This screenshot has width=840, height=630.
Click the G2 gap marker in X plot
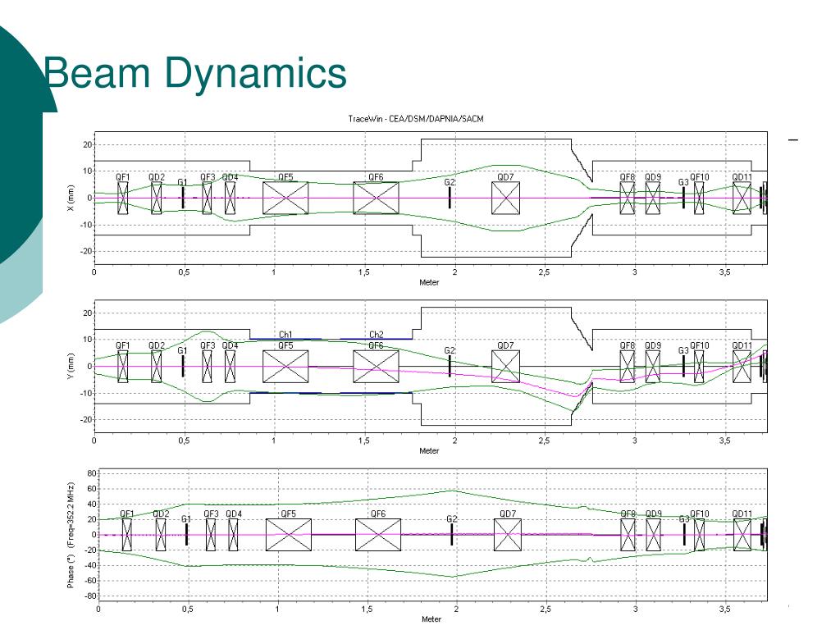[450, 198]
